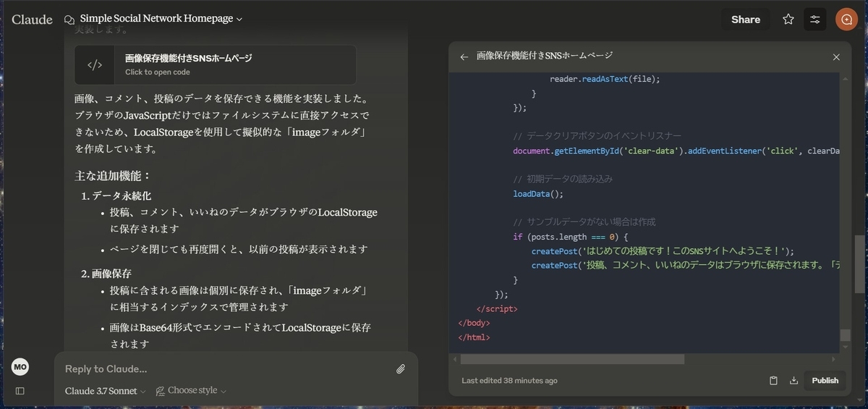Click the closing </html> tag line
This screenshot has height=409, width=868.
pyautogui.click(x=474, y=337)
